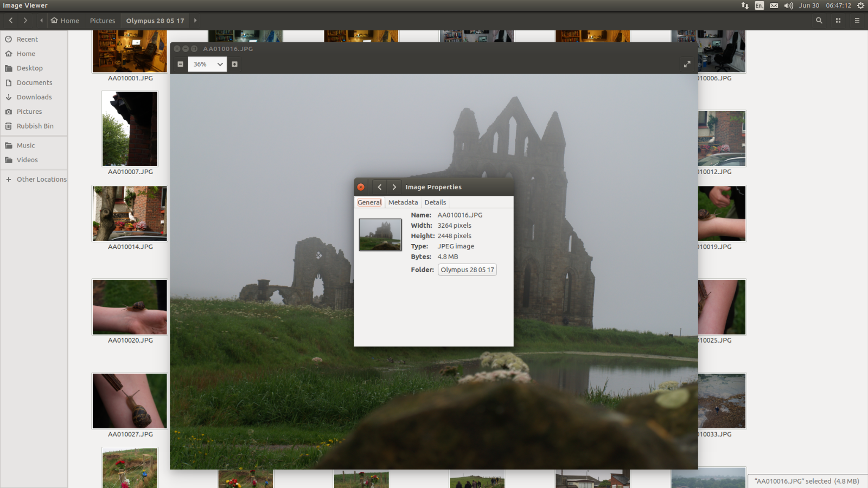This screenshot has width=868, height=488.
Task: Switch to the Metadata tab
Action: point(403,202)
